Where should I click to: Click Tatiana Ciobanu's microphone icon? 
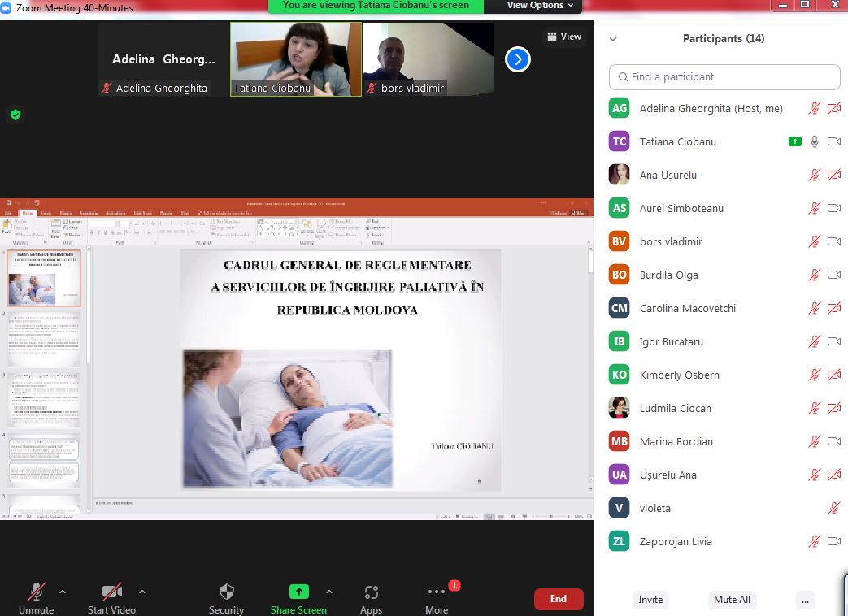point(814,141)
